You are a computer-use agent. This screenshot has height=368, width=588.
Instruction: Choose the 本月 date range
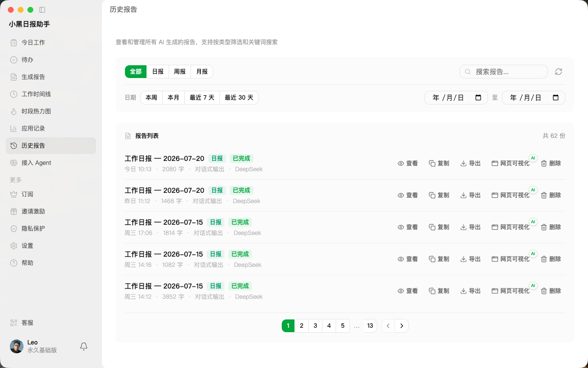pos(173,98)
